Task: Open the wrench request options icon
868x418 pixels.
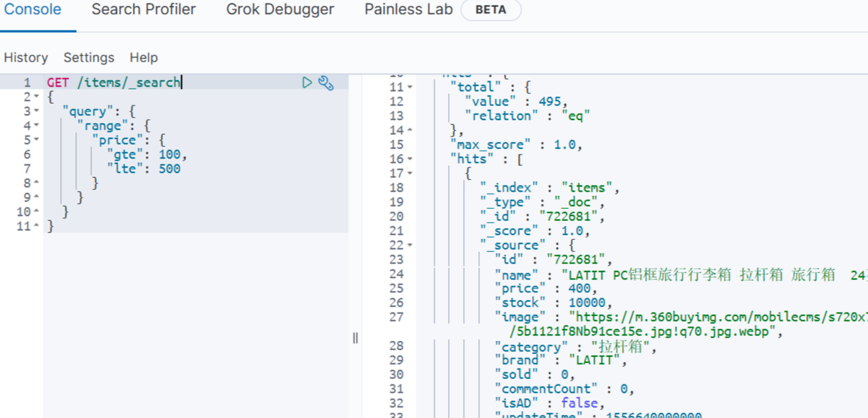Action: click(326, 83)
